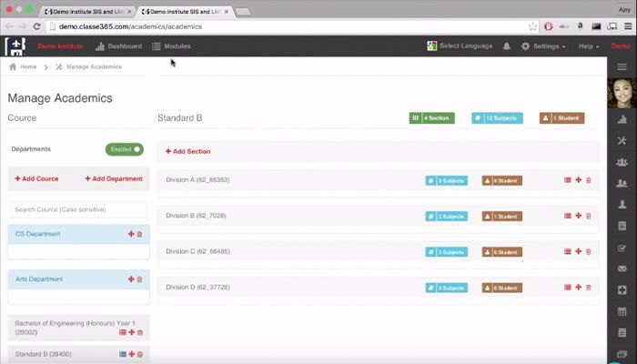This screenshot has height=364, width=637.
Task: Delete Standard B course with trash icon
Action: [140, 354]
